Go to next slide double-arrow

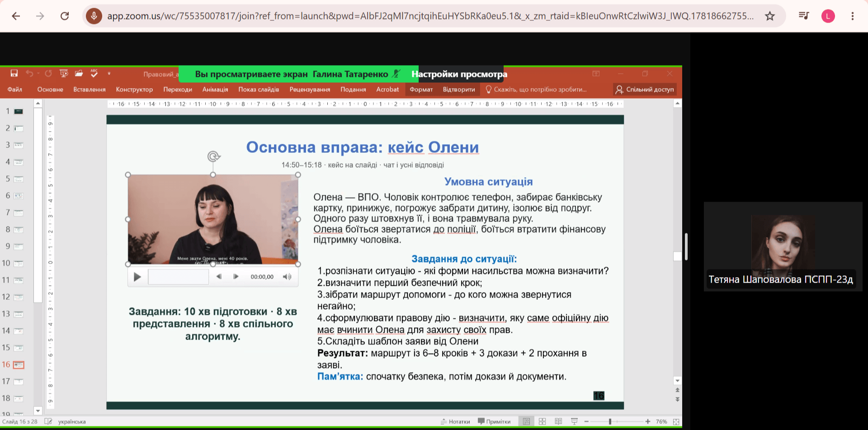click(677, 399)
